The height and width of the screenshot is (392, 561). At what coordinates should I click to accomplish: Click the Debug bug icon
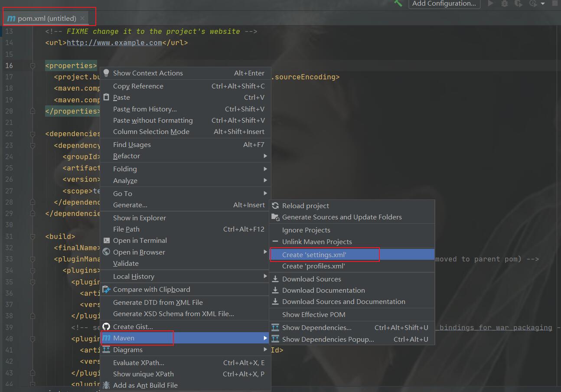[505, 4]
